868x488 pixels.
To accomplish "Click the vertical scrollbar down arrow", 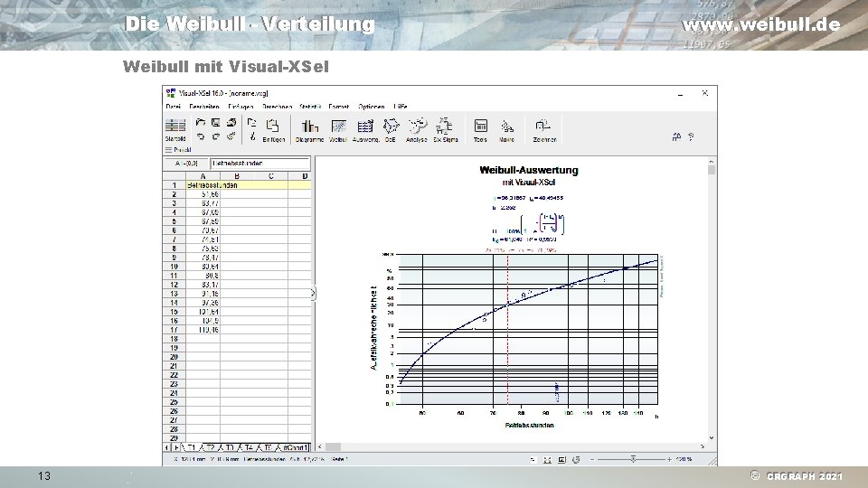I will tap(712, 437).
